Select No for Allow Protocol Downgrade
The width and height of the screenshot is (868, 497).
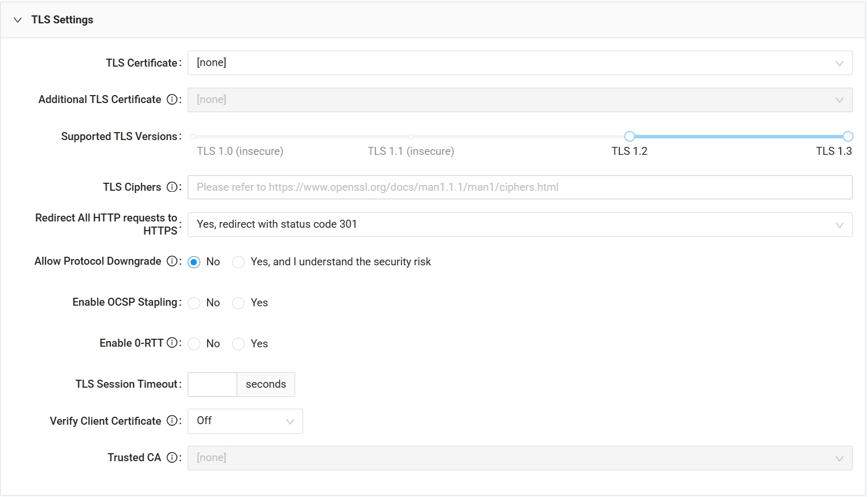coord(194,262)
